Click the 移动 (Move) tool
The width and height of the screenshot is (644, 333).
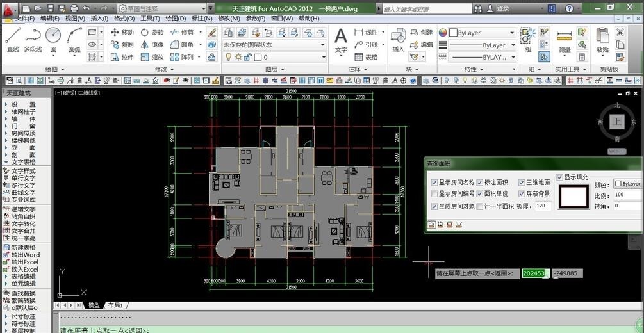click(x=122, y=33)
